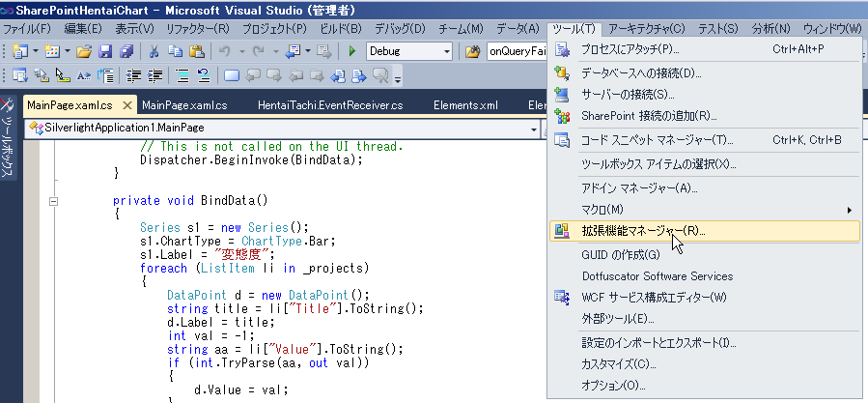This screenshot has height=403, width=868.
Task: Open the ビルド(B) menu
Action: point(341,29)
